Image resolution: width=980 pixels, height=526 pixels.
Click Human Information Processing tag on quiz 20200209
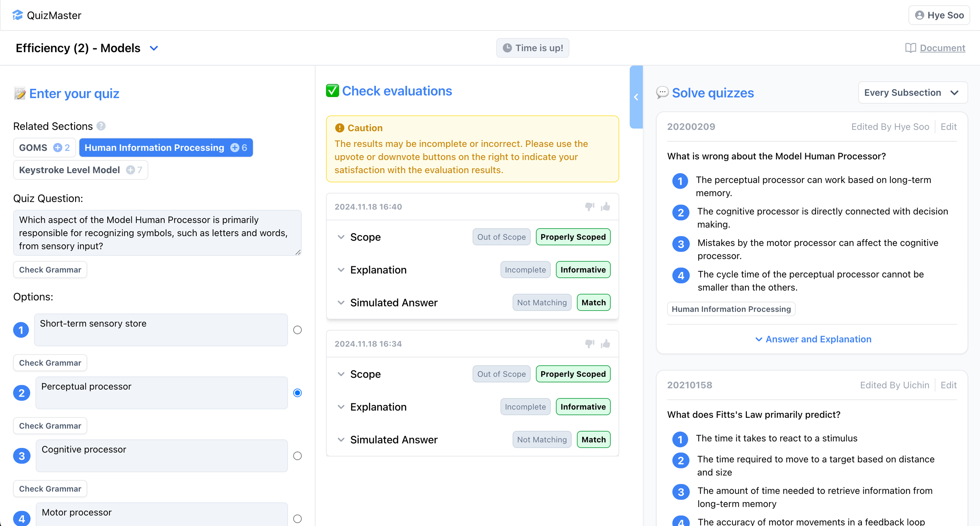click(x=731, y=309)
